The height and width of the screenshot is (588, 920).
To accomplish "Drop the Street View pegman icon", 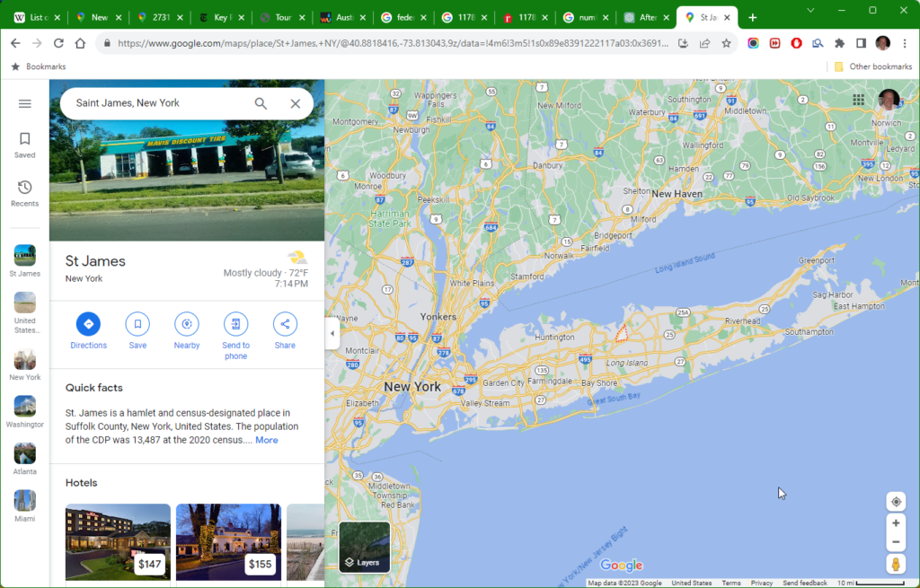I will click(895, 564).
